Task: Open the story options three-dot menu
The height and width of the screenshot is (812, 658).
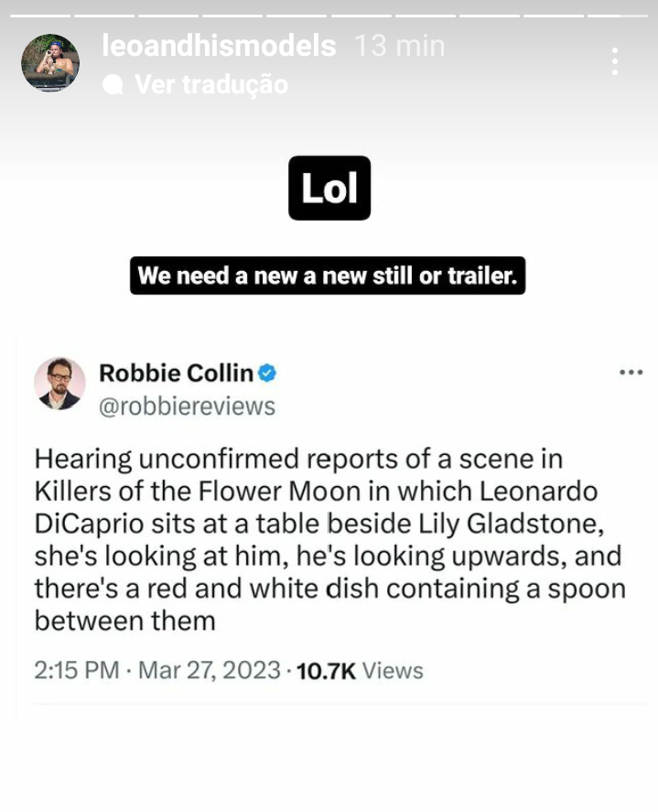Action: (x=615, y=60)
